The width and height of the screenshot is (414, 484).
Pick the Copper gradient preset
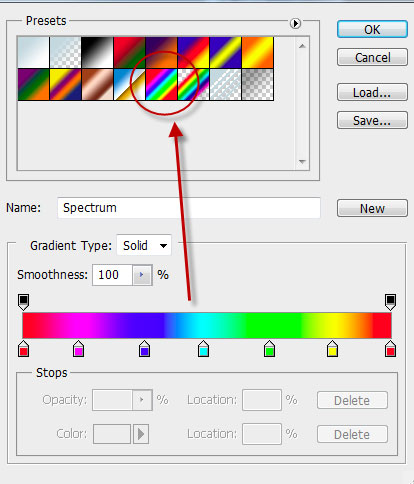[x=97, y=85]
